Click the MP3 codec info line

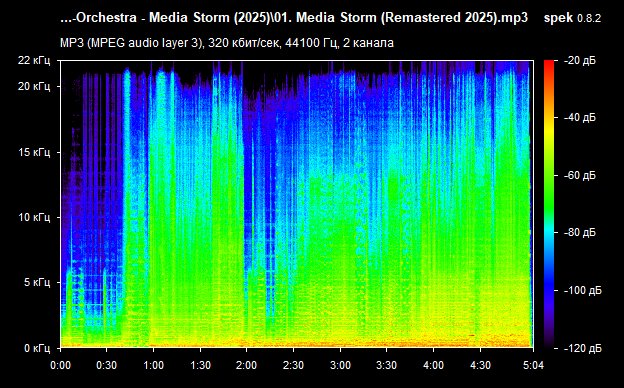pos(227,43)
